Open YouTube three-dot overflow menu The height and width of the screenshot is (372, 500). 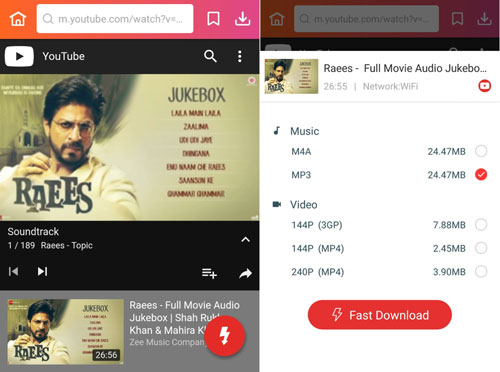pyautogui.click(x=240, y=56)
